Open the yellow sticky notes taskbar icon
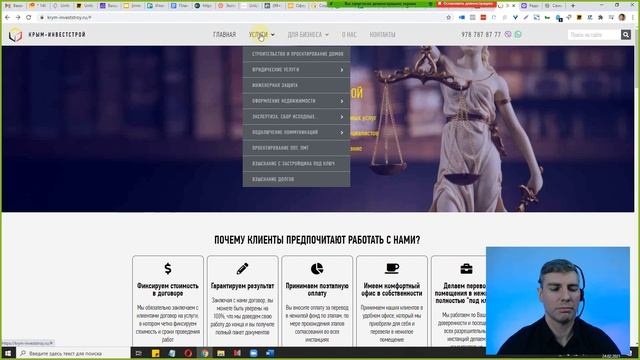Viewport: 640px width, 360px height. click(x=156, y=353)
